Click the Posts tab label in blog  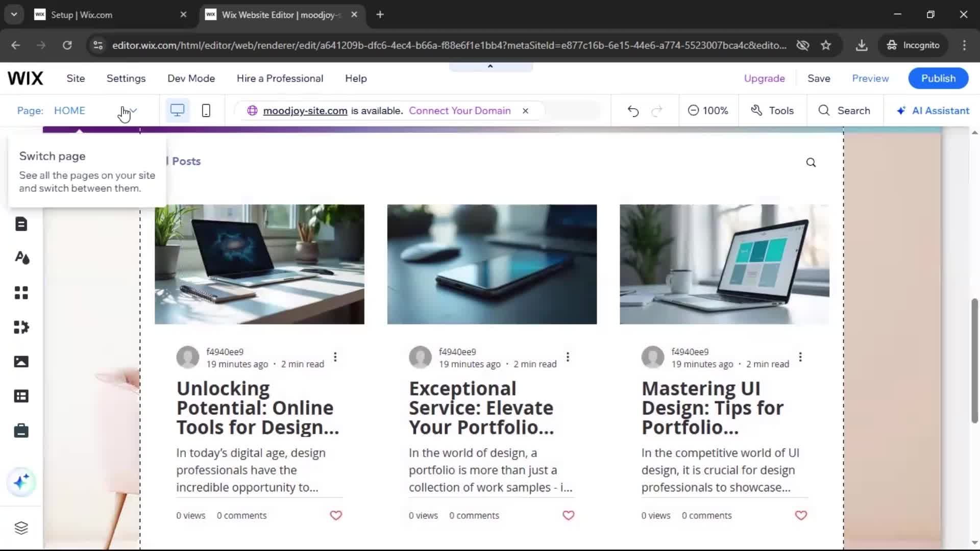[186, 161]
